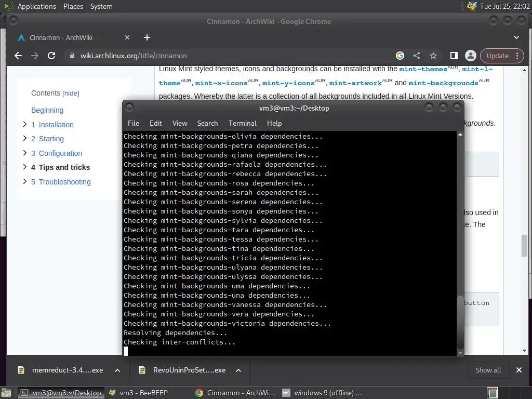
Task: Switch to vm3@vm3:~/Desktop taskbar window
Action: tap(61, 393)
